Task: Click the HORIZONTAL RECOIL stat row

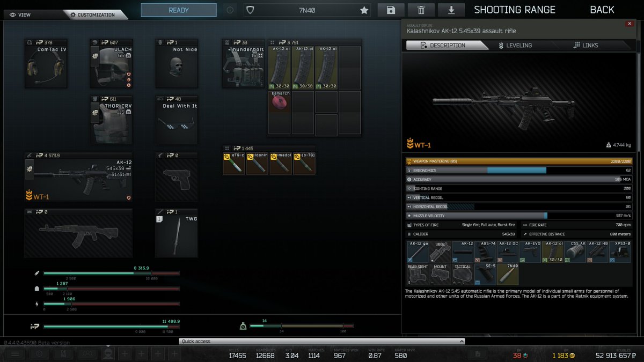Action: (x=519, y=206)
